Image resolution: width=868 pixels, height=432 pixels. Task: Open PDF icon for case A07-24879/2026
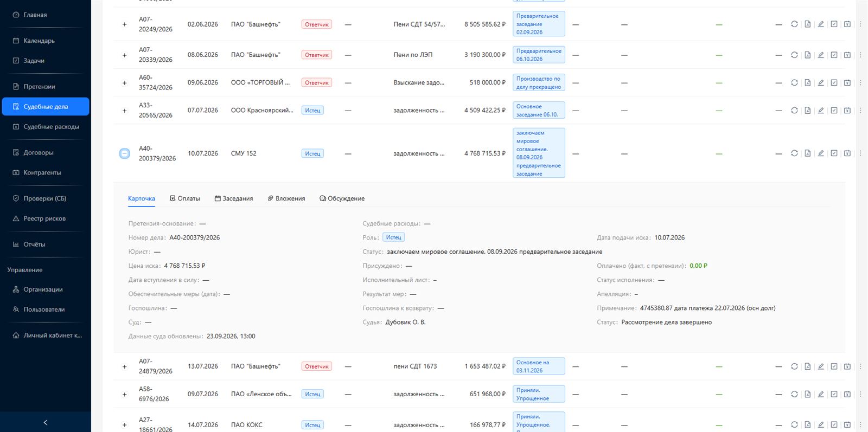pyautogui.click(x=808, y=366)
